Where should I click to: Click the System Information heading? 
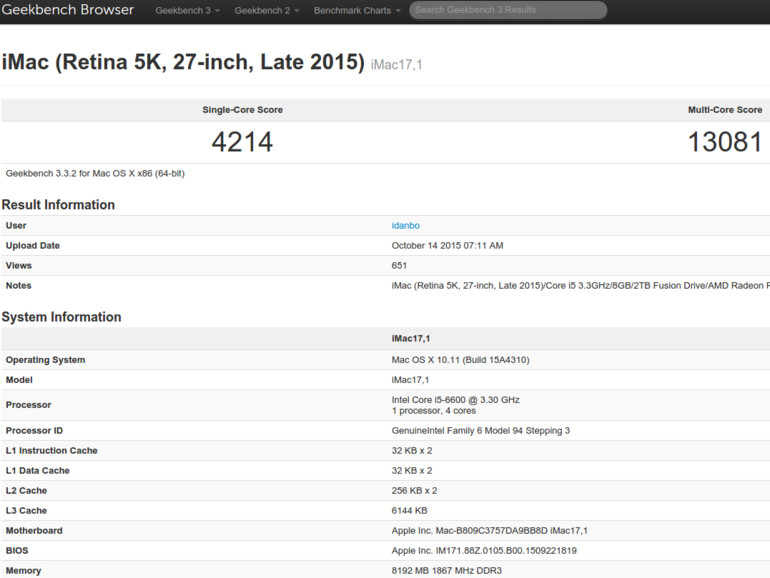click(61, 317)
